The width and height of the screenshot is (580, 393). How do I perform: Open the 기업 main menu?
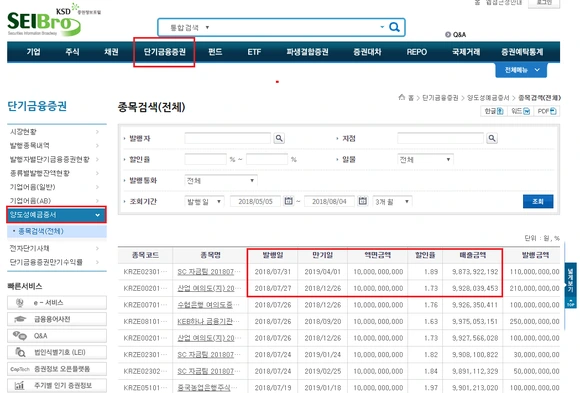pos(33,52)
